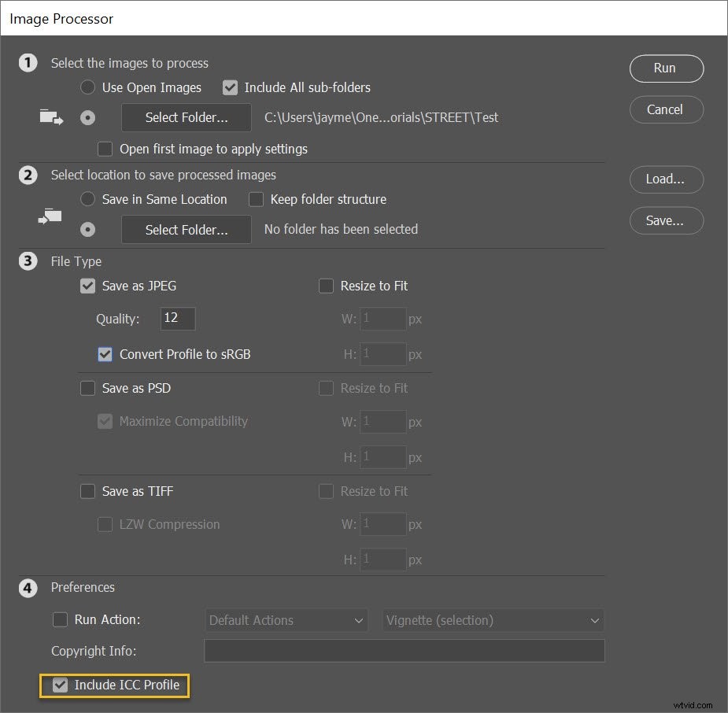Image resolution: width=728 pixels, height=713 pixels.
Task: Click the JPEG Quality value field
Action: click(x=177, y=318)
